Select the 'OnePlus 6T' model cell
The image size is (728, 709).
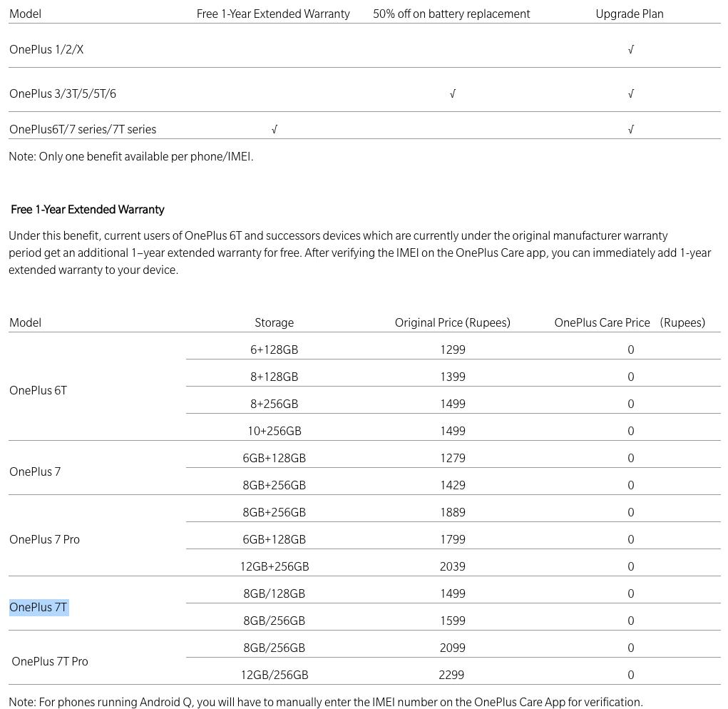click(x=38, y=390)
